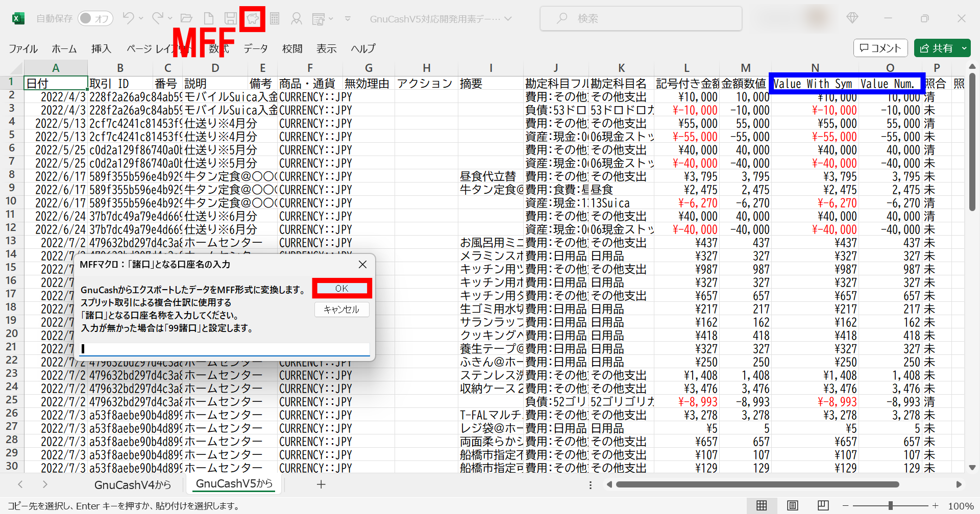
Task: Click cell with 昼食代立替
Action: pyautogui.click(x=491, y=176)
